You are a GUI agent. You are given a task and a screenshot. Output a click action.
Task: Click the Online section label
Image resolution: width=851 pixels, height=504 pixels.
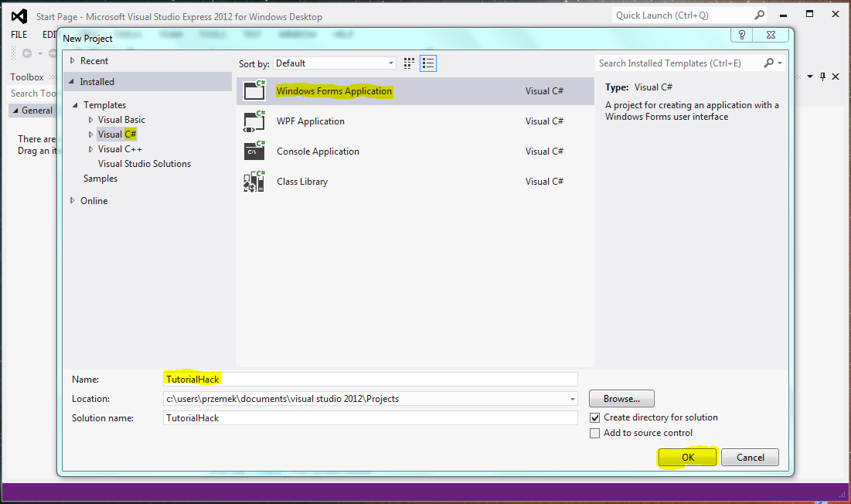coord(94,201)
